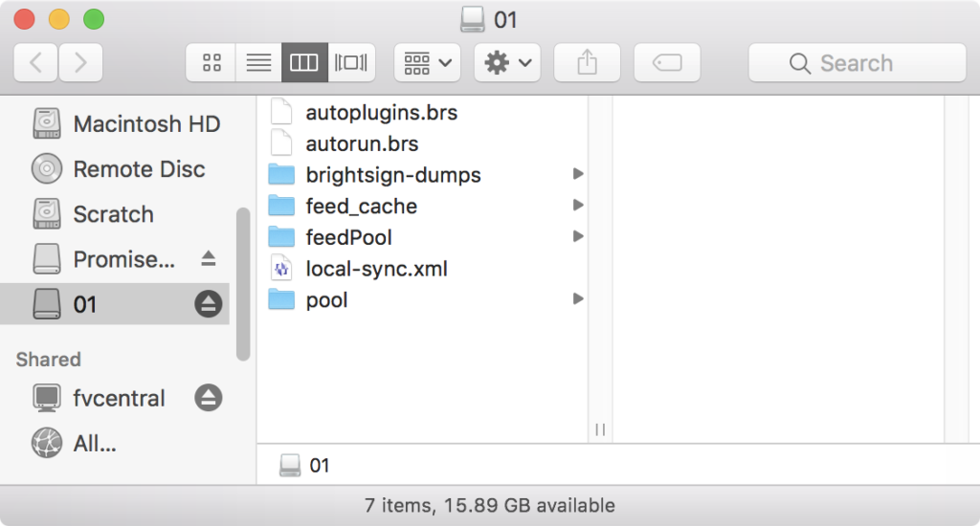
Task: Expand feed_cache via its arrow
Action: (578, 205)
